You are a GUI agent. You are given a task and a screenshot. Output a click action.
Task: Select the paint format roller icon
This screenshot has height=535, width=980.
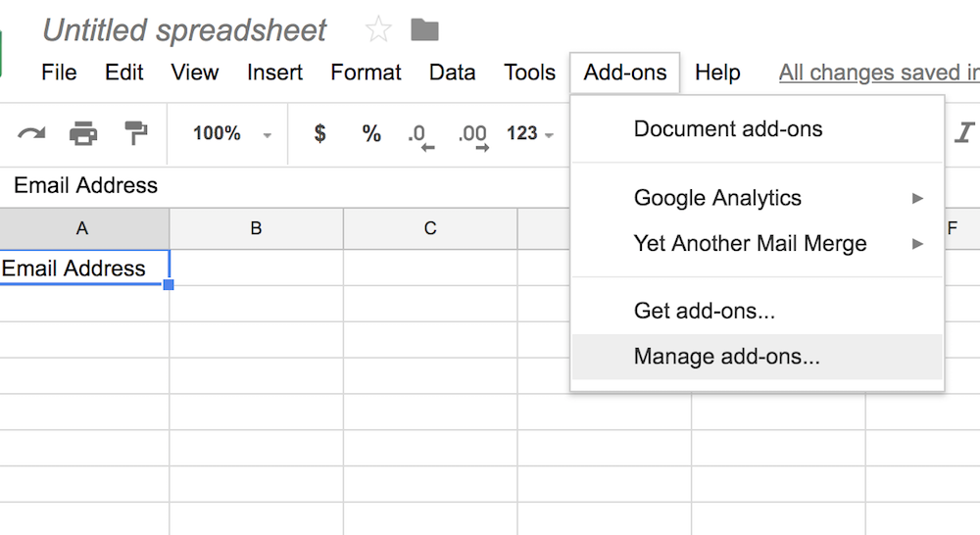(x=135, y=133)
